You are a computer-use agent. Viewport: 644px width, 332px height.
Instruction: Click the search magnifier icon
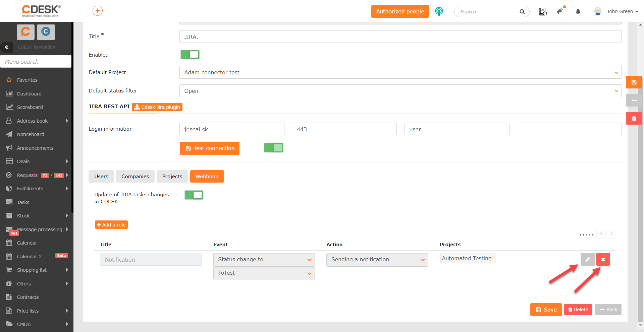coord(522,12)
